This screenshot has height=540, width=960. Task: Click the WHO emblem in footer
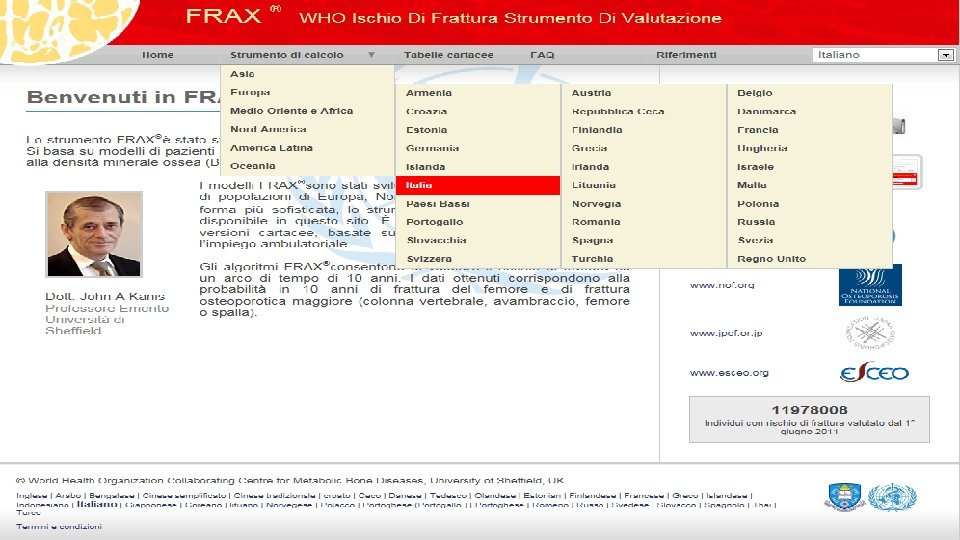pyautogui.click(x=892, y=497)
